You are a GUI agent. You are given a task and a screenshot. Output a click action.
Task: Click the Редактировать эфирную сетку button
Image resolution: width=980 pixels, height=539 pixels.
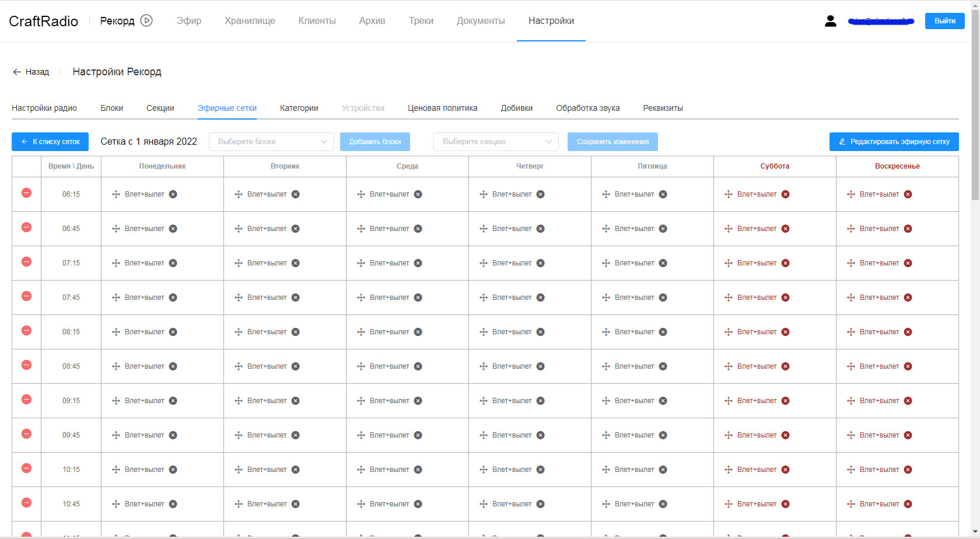[894, 142]
